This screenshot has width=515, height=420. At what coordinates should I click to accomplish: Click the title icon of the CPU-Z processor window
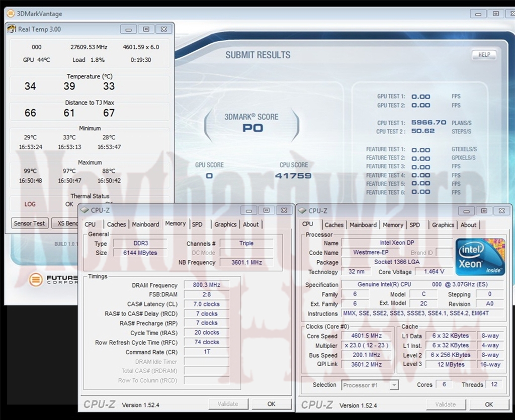pos(302,211)
